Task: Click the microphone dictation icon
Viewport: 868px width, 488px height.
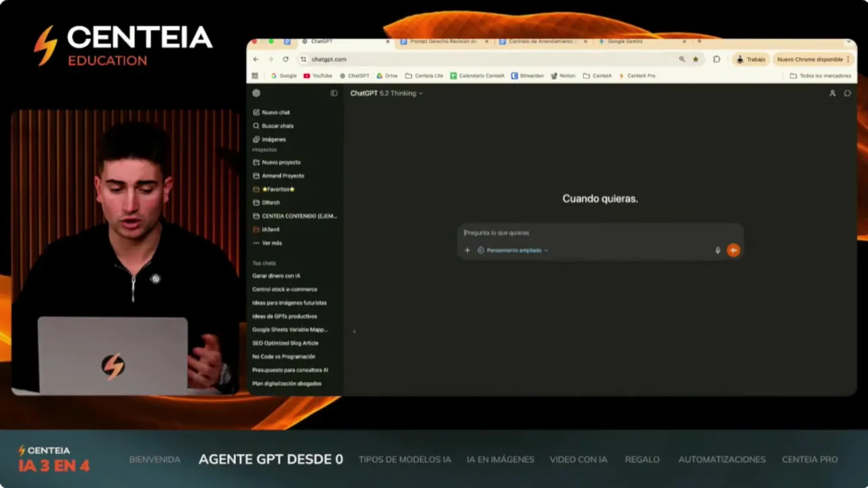Action: coord(717,250)
